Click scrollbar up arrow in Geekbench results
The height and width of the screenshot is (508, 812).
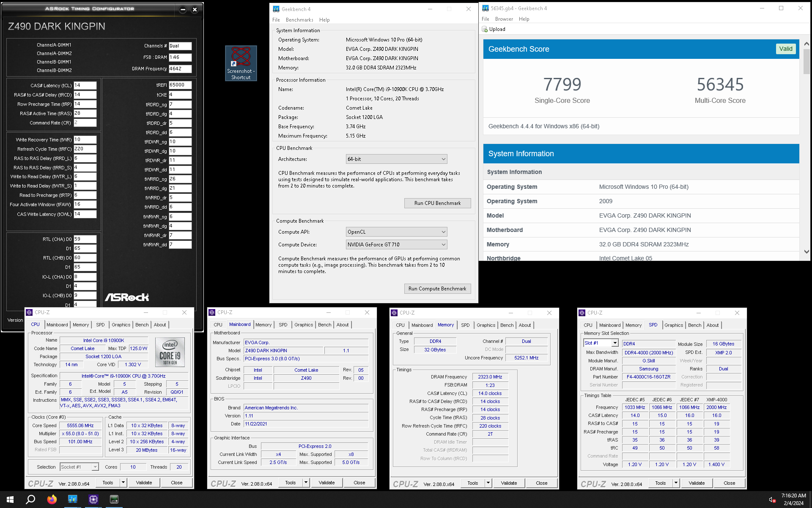(807, 44)
